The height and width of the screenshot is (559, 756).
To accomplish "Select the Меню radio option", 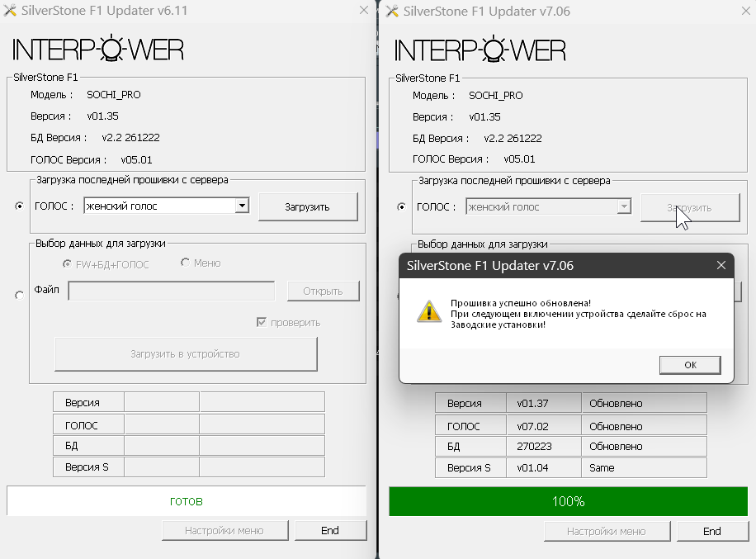I will coord(185,263).
